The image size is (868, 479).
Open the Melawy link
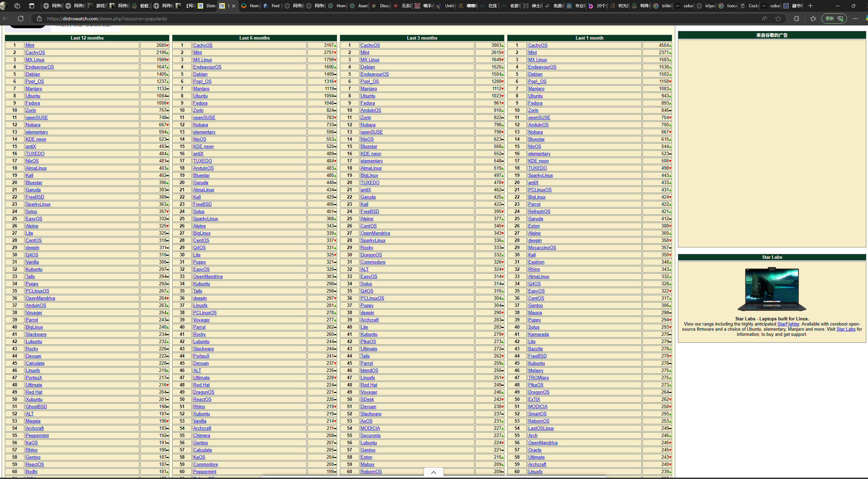(x=536, y=371)
